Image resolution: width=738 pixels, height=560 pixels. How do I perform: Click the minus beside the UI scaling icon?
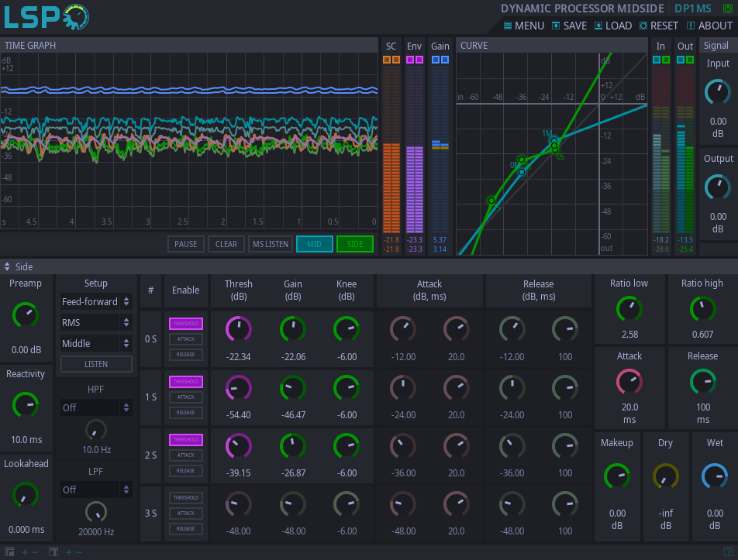point(35,552)
